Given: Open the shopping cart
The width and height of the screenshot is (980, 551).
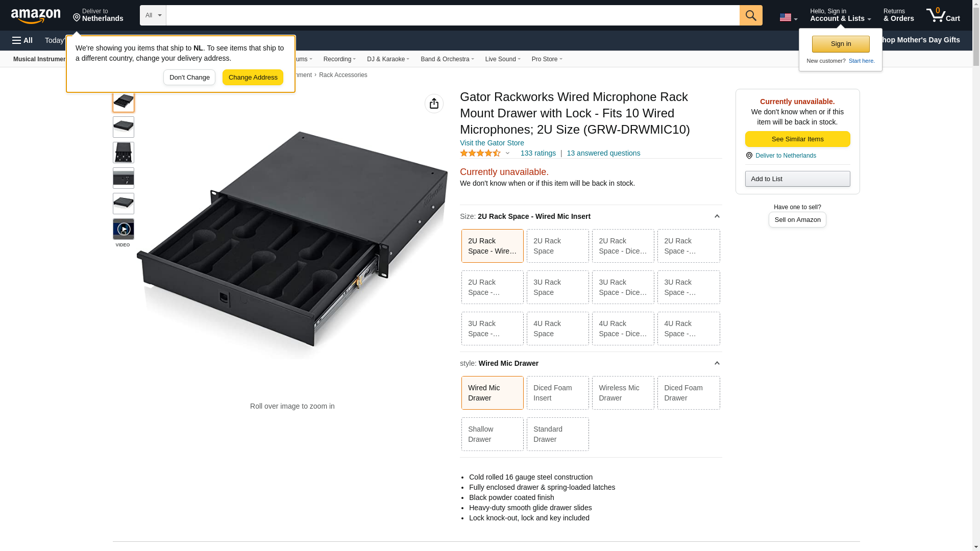Looking at the screenshot, I should [943, 15].
